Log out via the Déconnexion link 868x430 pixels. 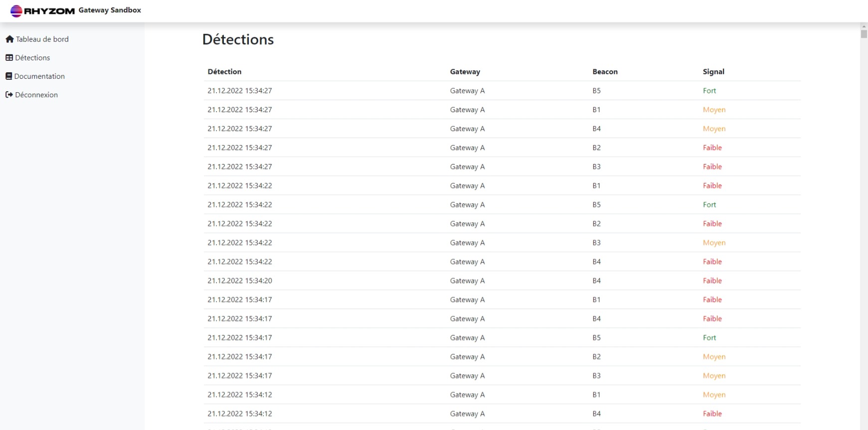click(36, 95)
